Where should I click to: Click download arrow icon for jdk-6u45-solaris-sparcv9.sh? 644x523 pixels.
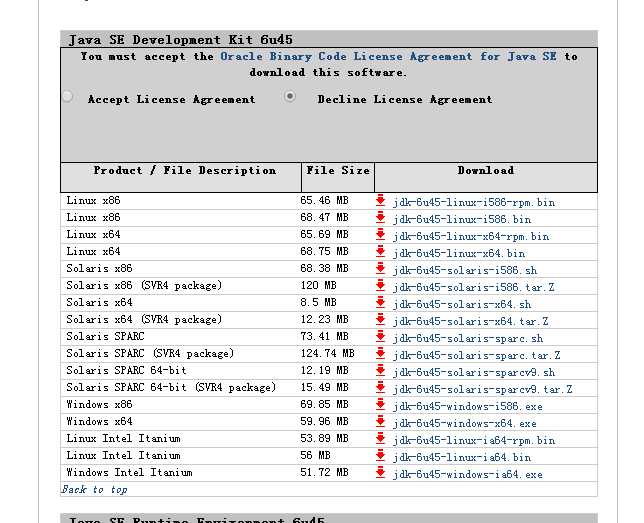tap(380, 370)
